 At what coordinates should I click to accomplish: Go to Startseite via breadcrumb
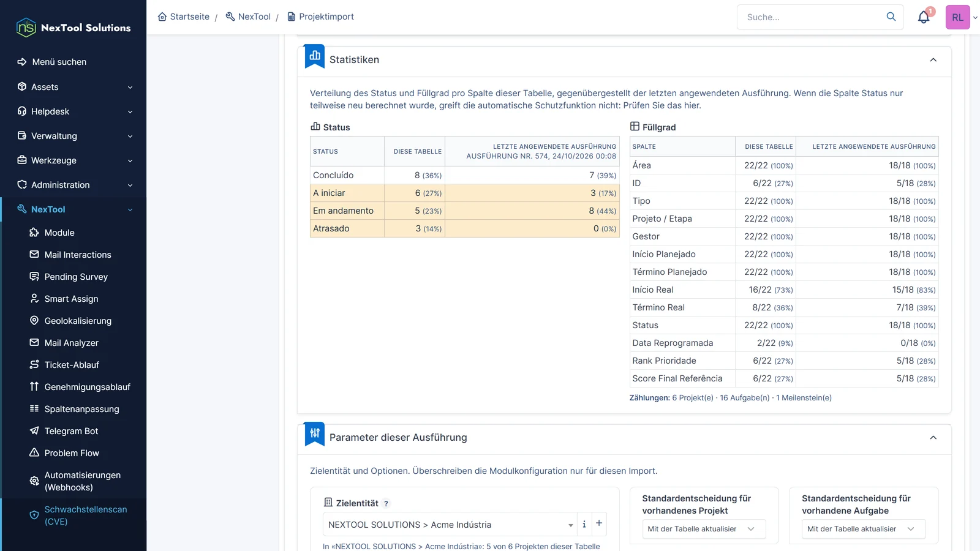pos(184,17)
